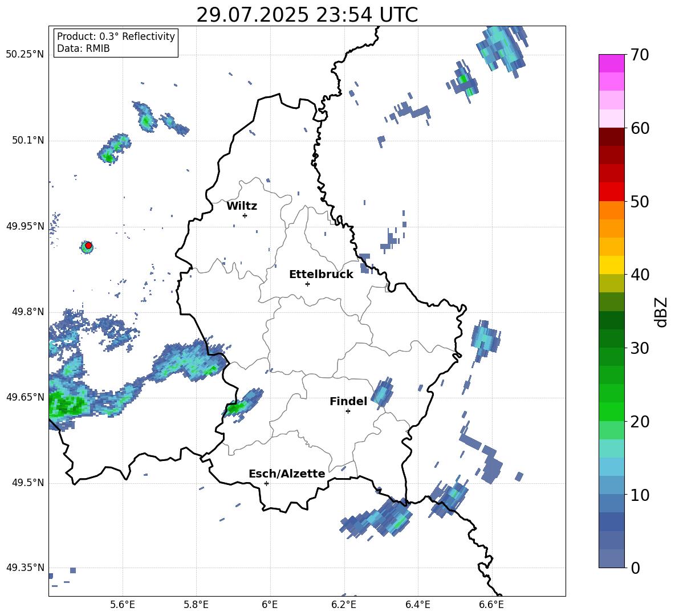Click the cross marker under Ettelbruck
675x616 pixels.
(x=307, y=284)
